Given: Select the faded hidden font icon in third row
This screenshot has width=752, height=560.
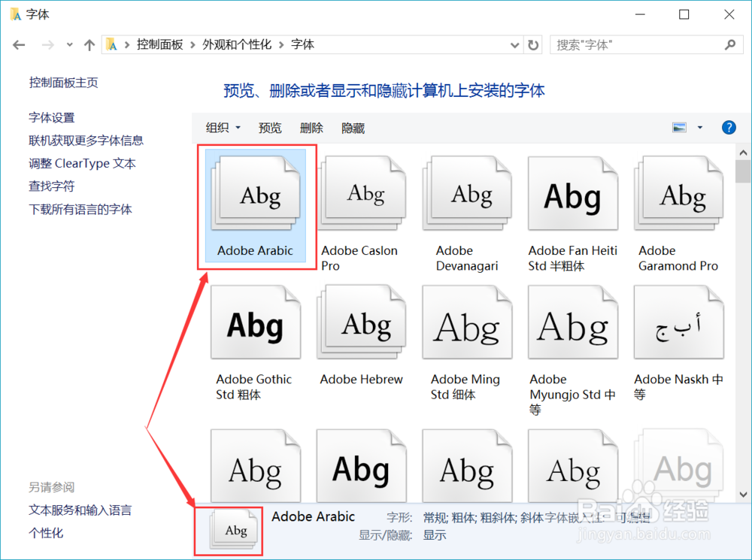Looking at the screenshot, I should coord(678,465).
